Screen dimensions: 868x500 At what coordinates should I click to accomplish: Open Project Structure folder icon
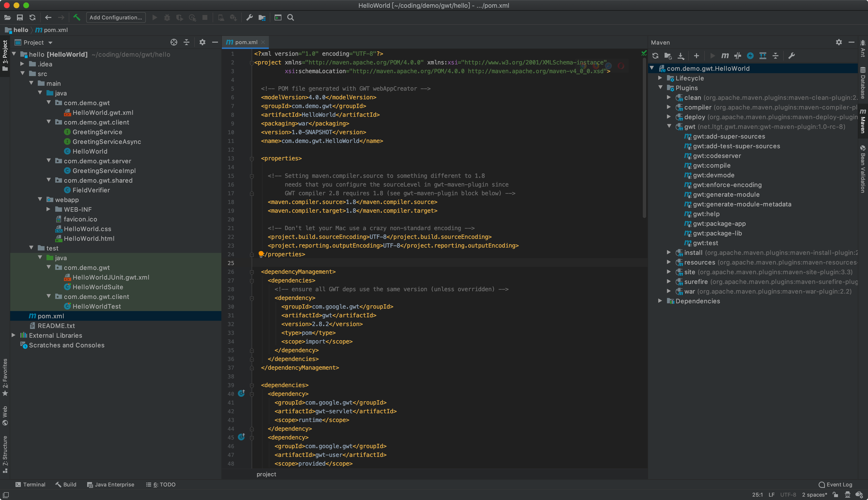[x=262, y=17]
